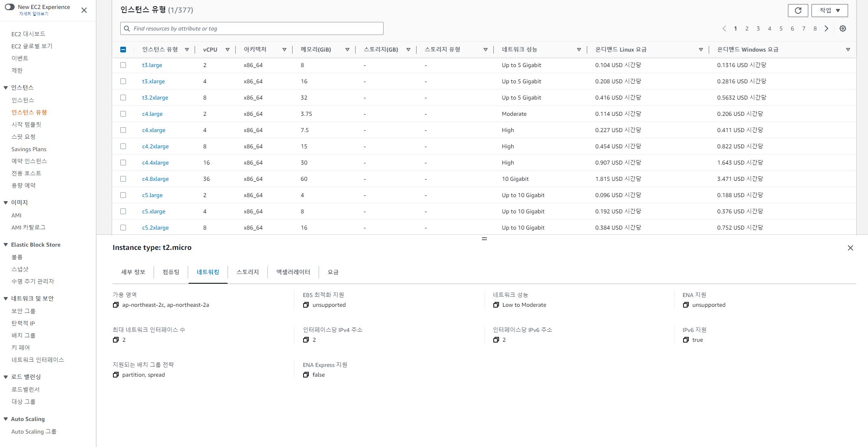Select the c4.8xlarge row checkbox

tap(123, 179)
